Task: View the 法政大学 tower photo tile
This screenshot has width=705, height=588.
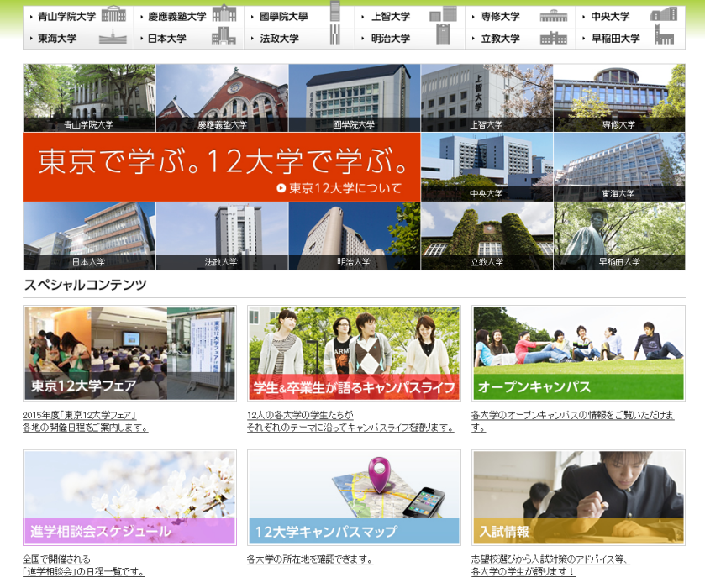Action: click(x=222, y=236)
